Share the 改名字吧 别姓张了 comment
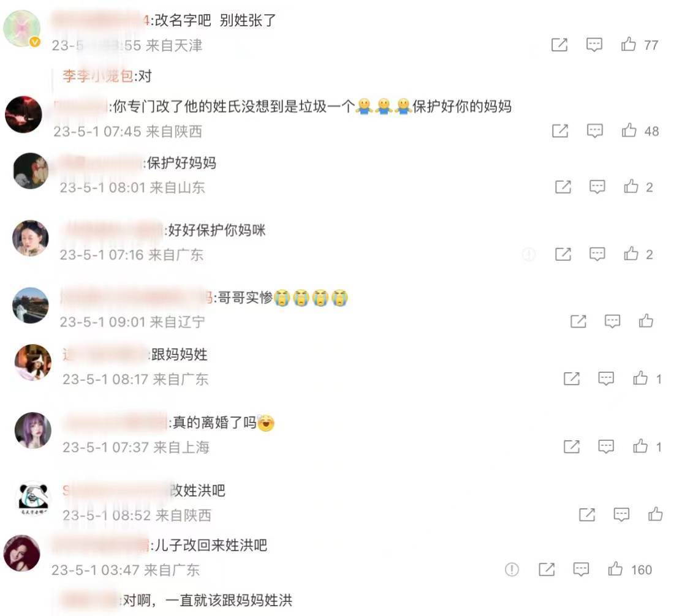This screenshot has width=674, height=616. click(559, 45)
